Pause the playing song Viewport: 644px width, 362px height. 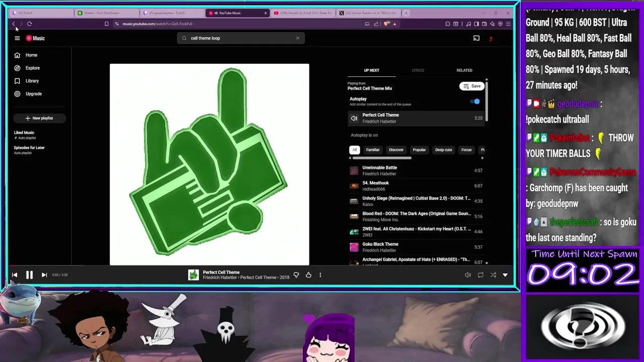pos(29,275)
